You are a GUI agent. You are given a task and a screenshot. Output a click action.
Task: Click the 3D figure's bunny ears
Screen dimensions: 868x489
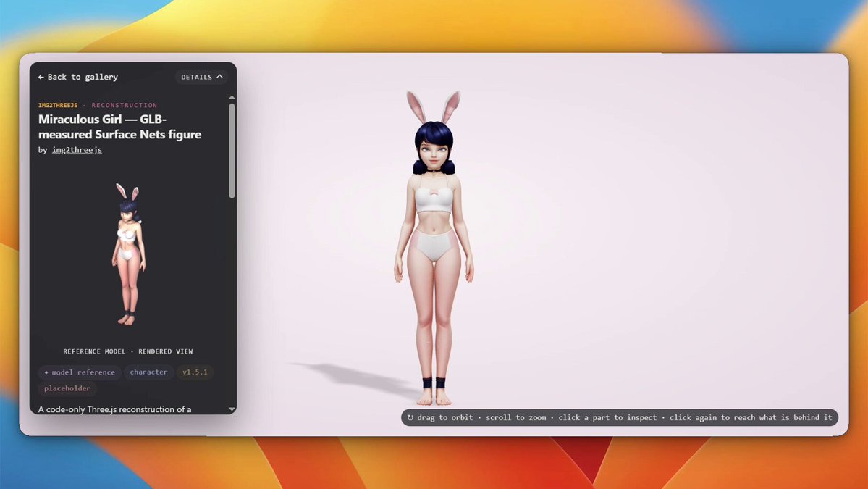[434, 107]
